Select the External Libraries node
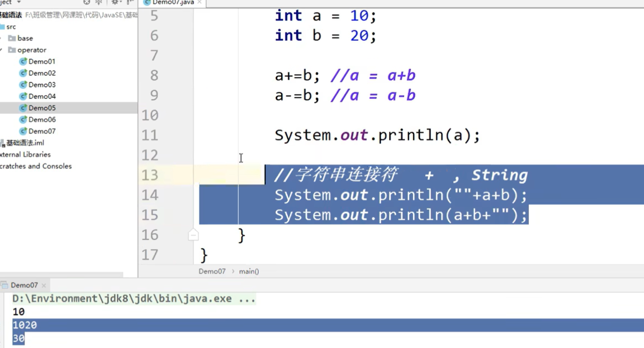 click(x=25, y=155)
